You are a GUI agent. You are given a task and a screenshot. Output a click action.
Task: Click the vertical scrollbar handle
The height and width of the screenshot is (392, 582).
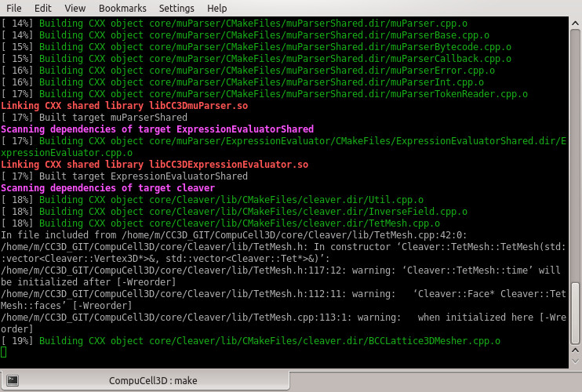point(575,314)
